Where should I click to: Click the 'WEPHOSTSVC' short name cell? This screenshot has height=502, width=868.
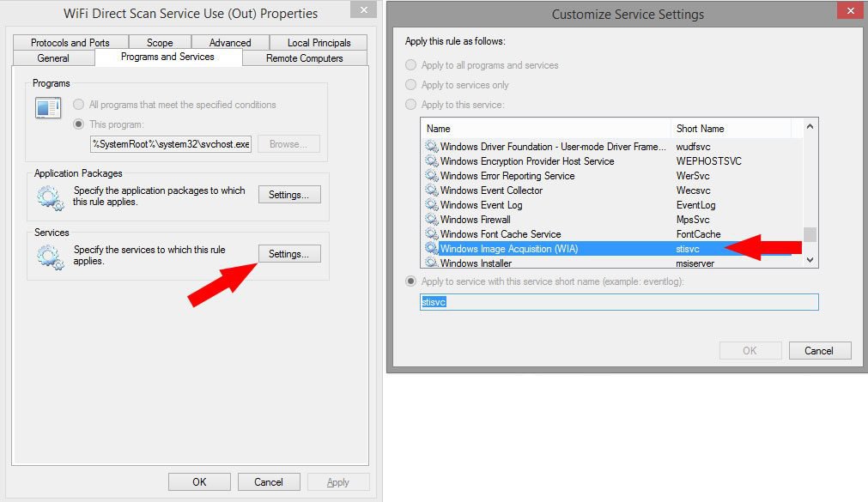coord(708,161)
